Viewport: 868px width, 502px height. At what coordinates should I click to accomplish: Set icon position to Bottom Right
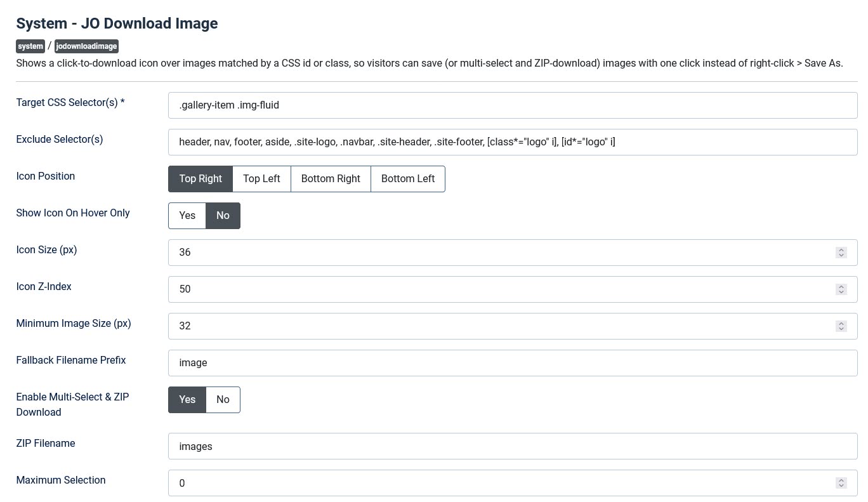(x=331, y=179)
